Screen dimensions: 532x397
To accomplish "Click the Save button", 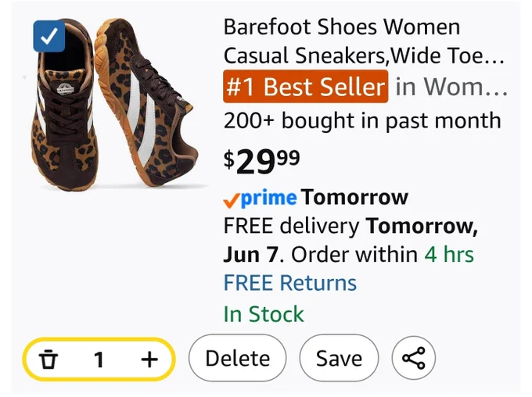I will (x=339, y=358).
